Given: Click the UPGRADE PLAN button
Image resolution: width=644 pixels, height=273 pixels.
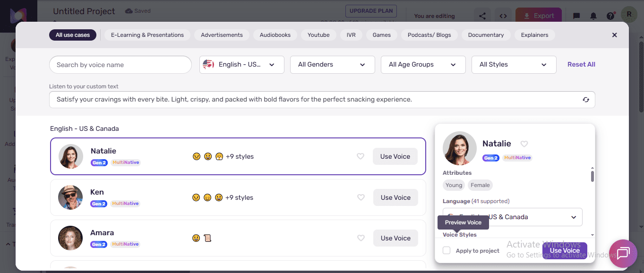Looking at the screenshot, I should pos(371,11).
